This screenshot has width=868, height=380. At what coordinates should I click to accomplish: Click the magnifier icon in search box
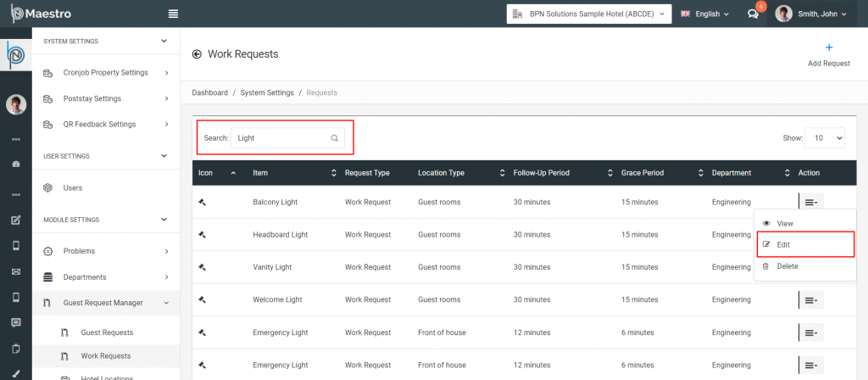click(334, 138)
